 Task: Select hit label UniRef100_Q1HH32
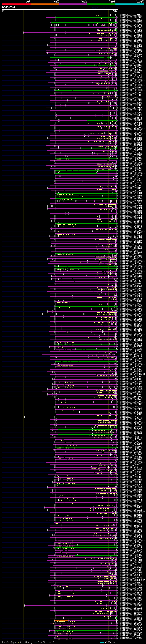coord(131,336)
